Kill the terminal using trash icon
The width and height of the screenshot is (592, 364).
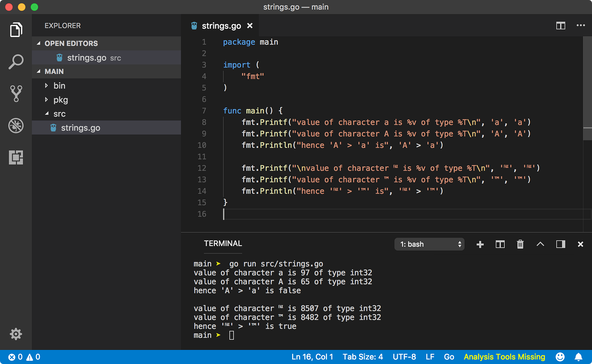tap(520, 244)
